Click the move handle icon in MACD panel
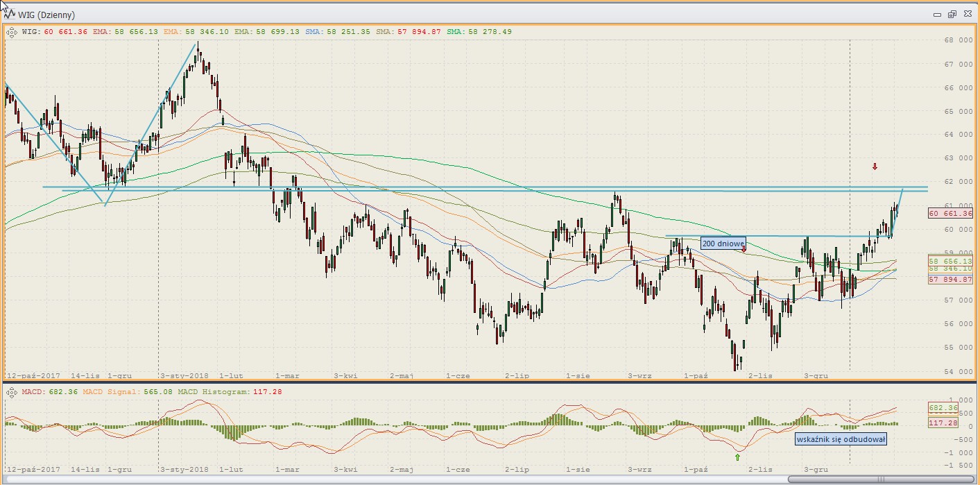Screen dimensions: 980x485 point(12,392)
